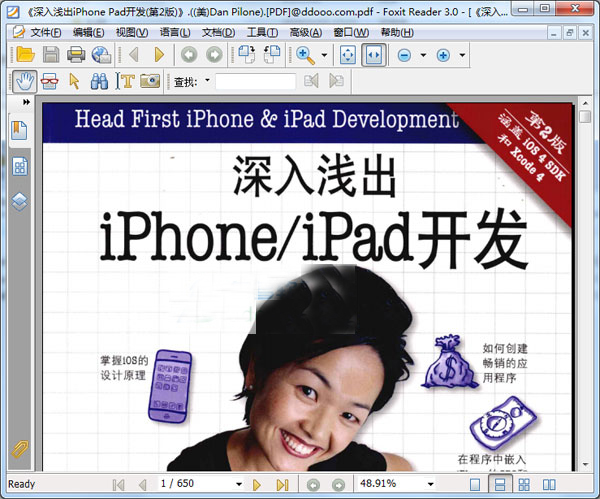Open the 编辑(E) menu
The image size is (600, 499).
[88, 33]
